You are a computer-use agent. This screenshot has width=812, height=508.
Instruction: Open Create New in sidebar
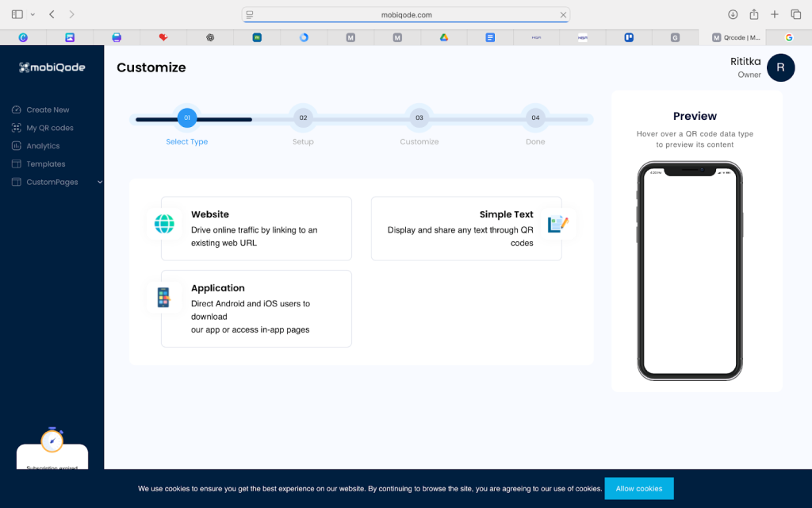coord(48,110)
